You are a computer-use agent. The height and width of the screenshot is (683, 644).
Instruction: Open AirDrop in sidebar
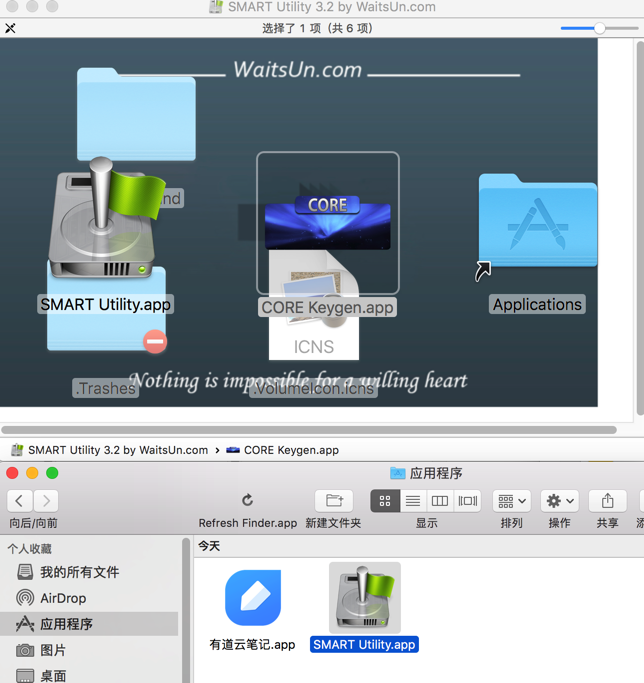(x=89, y=598)
